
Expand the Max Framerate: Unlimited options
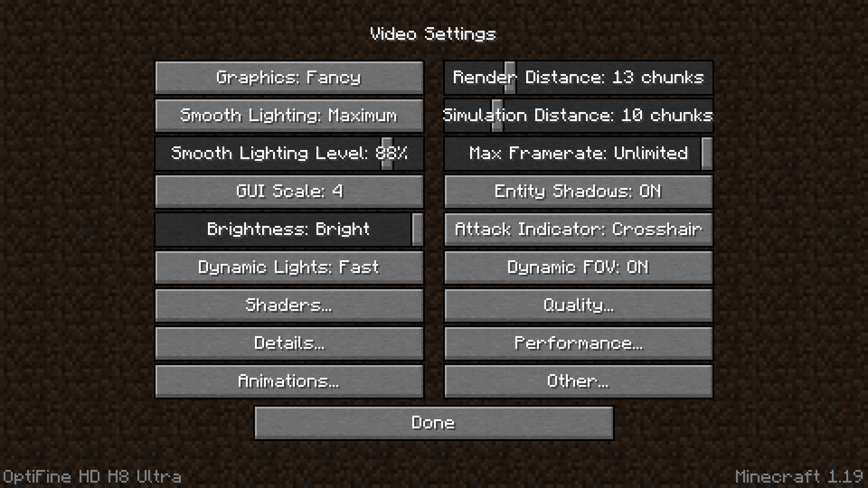[x=577, y=153]
